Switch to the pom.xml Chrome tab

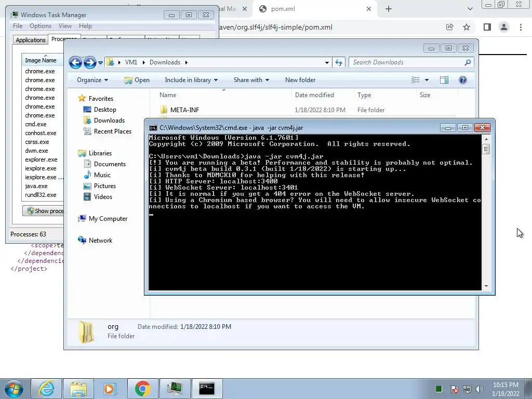(314, 9)
